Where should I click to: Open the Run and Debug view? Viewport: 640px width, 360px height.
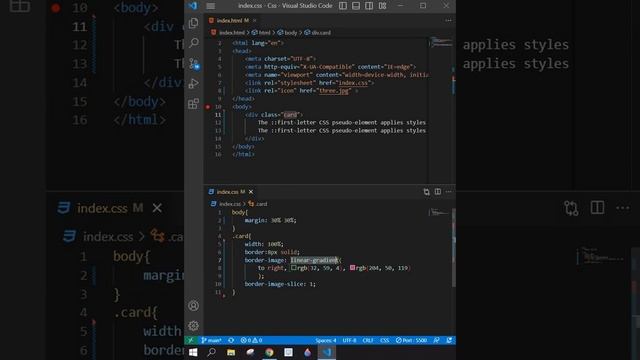[193, 83]
